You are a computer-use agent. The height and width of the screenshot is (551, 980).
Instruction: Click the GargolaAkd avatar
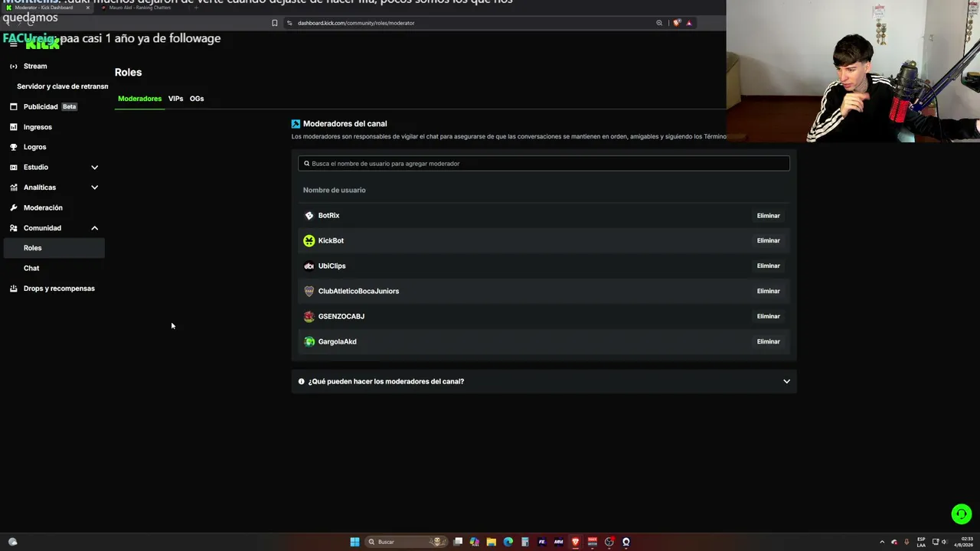[309, 342]
